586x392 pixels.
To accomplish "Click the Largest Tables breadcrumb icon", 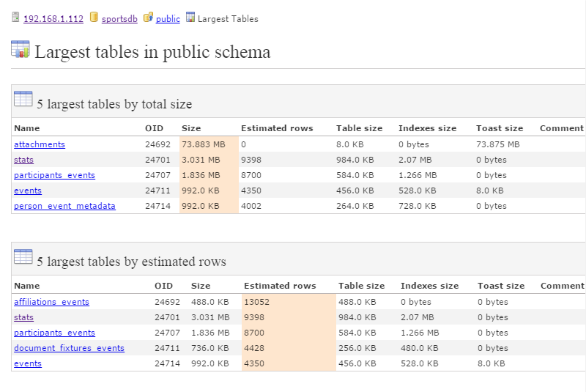I will pos(190,18).
